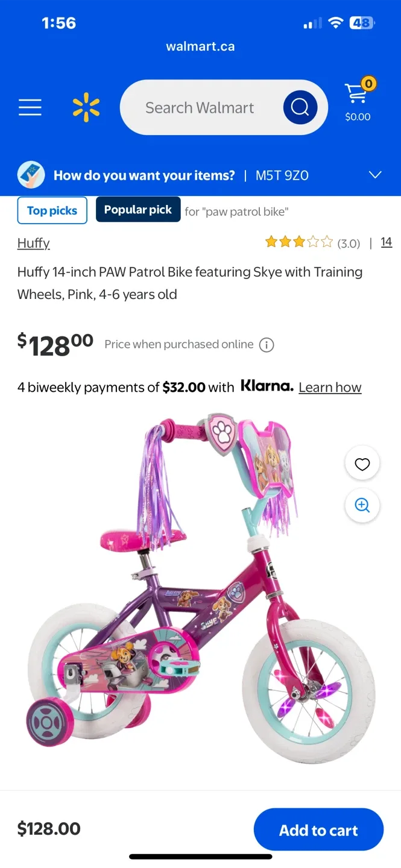Expand the 'How do you want your items?' chevron
The height and width of the screenshot is (868, 401).
tap(375, 175)
